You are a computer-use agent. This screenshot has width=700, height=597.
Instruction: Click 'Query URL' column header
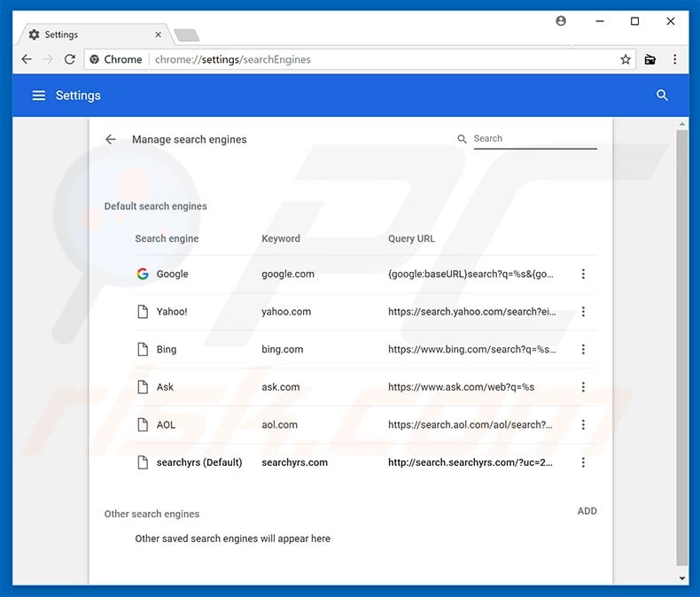[411, 238]
